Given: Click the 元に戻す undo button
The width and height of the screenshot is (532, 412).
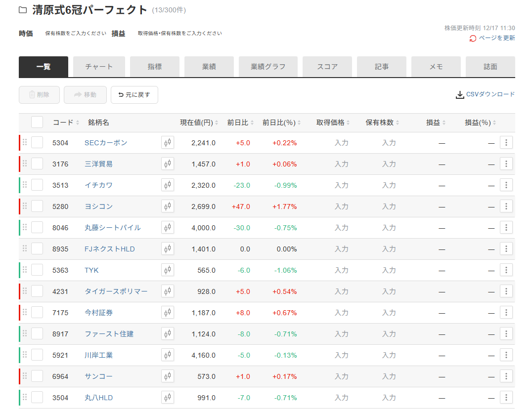Looking at the screenshot, I should (134, 95).
